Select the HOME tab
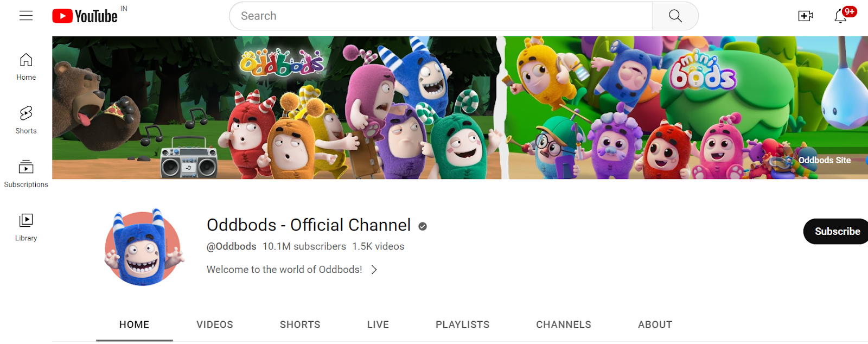Image resolution: width=868 pixels, height=344 pixels. [x=134, y=324]
